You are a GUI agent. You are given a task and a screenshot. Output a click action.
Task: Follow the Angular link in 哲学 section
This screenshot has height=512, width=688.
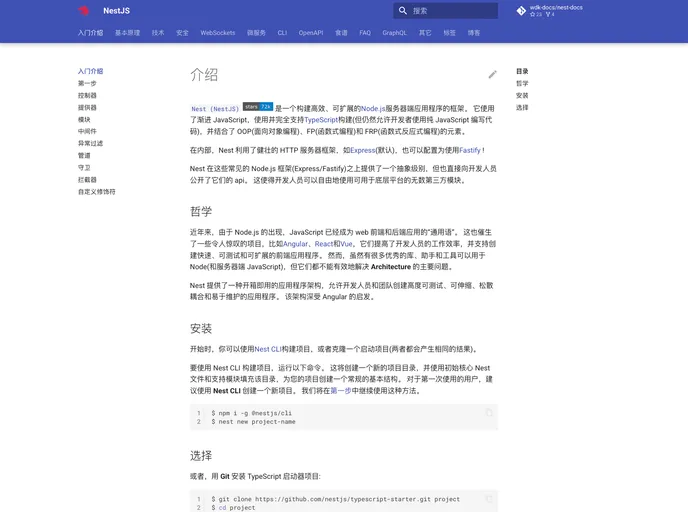coord(295,244)
